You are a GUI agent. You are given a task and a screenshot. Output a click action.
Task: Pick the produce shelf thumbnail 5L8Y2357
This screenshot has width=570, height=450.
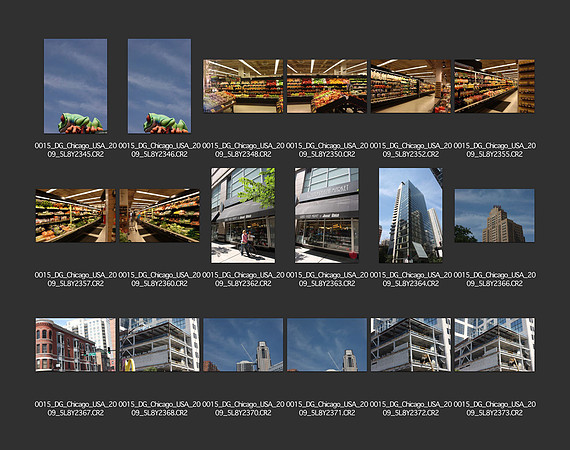point(76,215)
